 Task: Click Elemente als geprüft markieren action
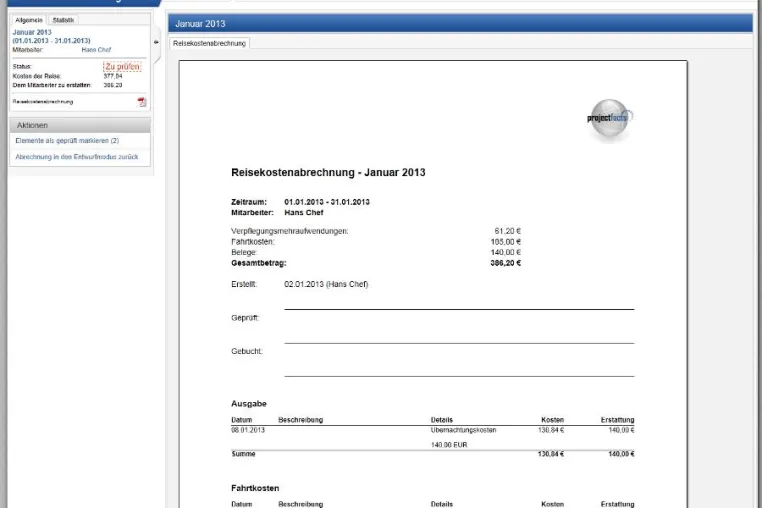(67, 140)
